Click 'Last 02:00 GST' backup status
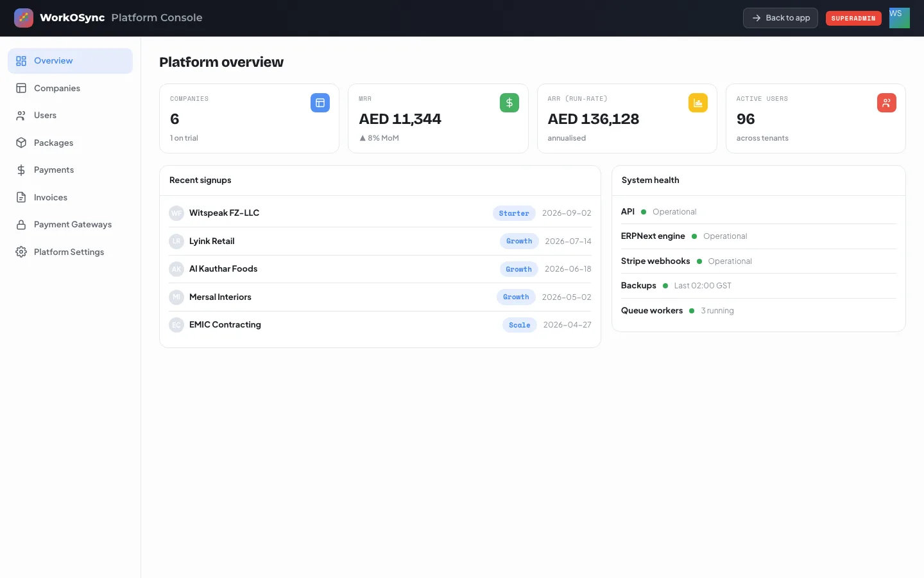 coord(703,286)
